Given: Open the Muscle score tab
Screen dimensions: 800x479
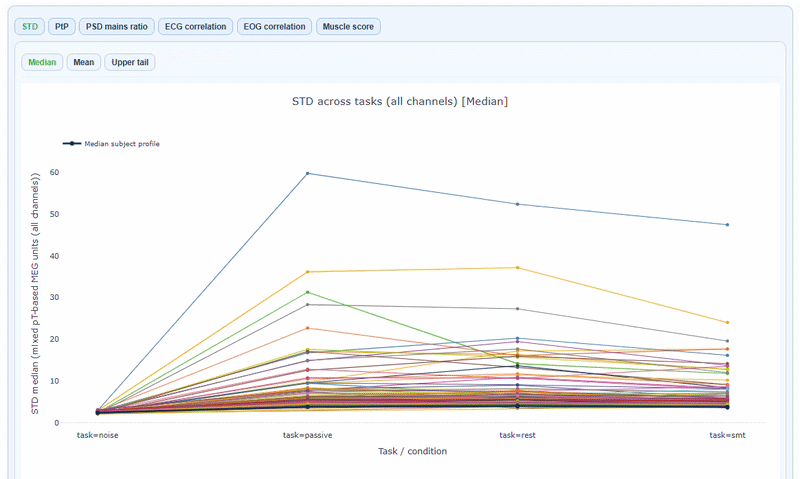Looking at the screenshot, I should point(348,27).
